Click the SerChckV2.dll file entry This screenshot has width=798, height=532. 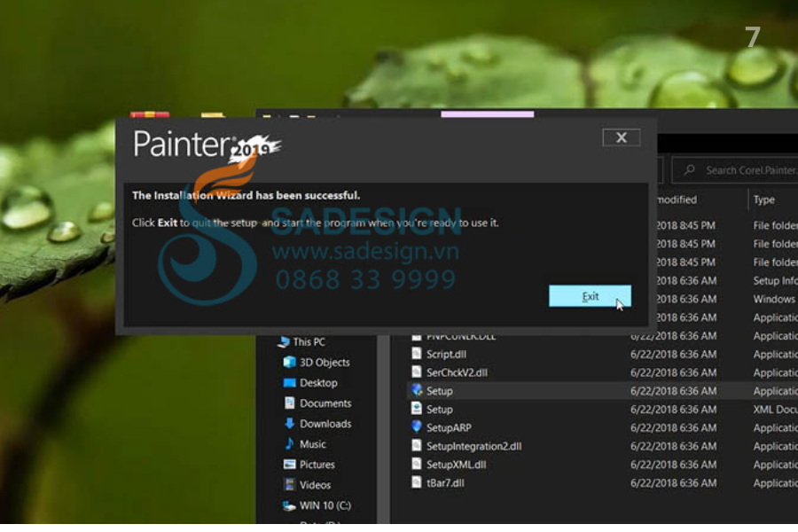point(457,372)
